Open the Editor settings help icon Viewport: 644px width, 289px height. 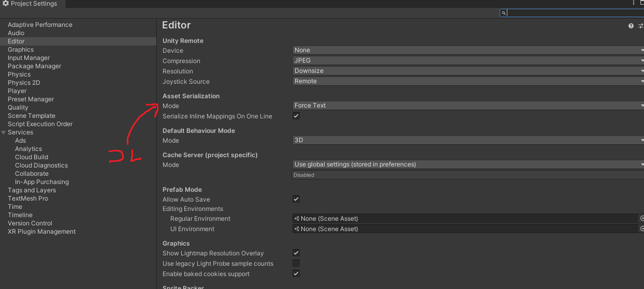click(631, 26)
